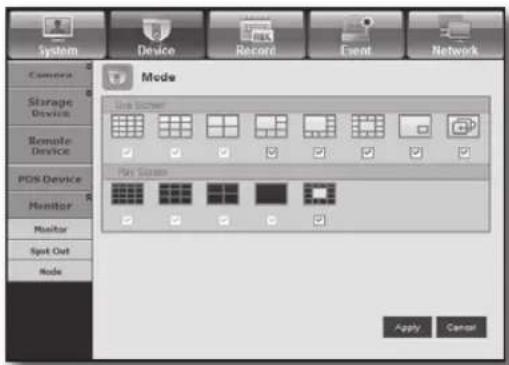Toggle checkbox under play 4-split layout

[x=223, y=220]
